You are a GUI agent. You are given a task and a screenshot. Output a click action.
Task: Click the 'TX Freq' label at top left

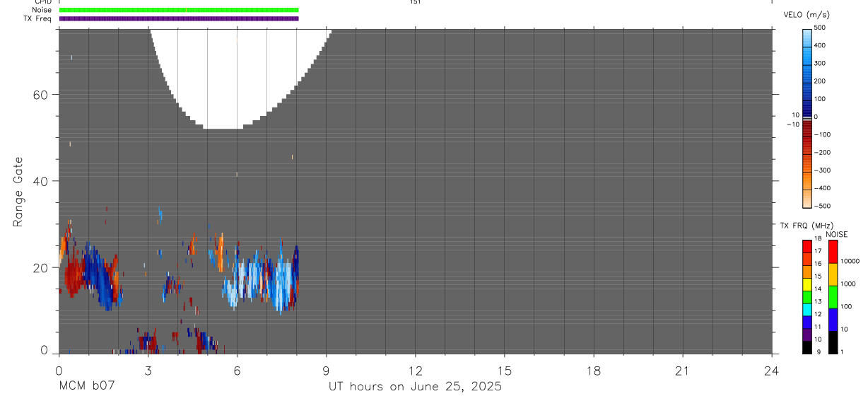[x=37, y=18]
